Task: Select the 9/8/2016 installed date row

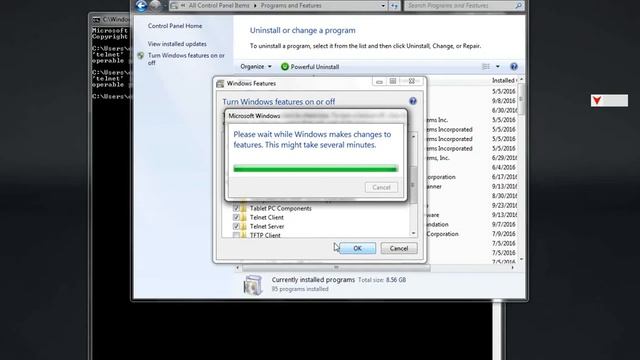Action: pyautogui.click(x=504, y=101)
